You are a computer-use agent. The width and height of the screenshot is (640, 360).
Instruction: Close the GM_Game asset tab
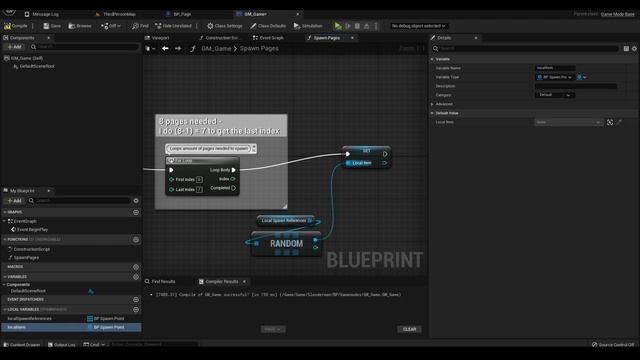tap(298, 14)
